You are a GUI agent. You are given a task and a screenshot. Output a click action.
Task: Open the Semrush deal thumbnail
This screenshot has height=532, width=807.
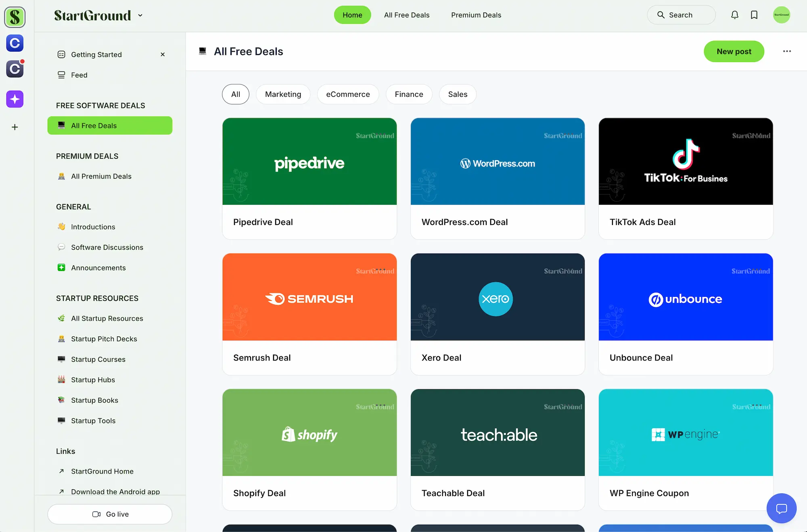[309, 297]
